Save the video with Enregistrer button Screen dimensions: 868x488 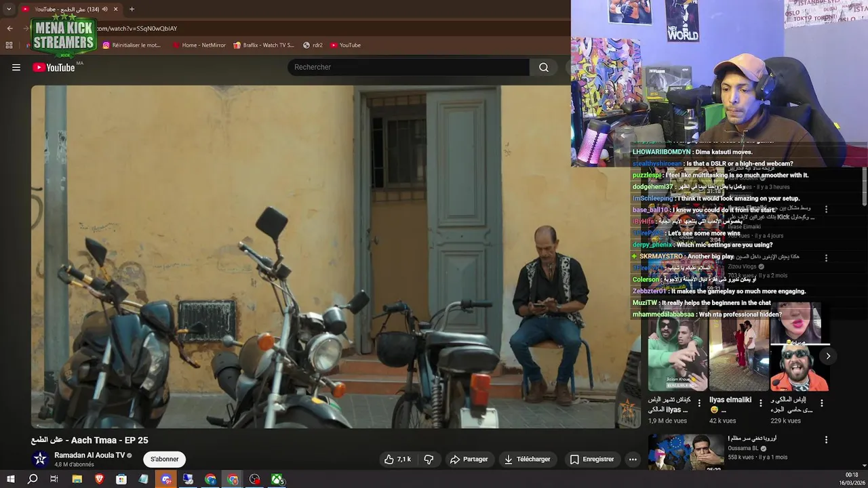coord(591,459)
